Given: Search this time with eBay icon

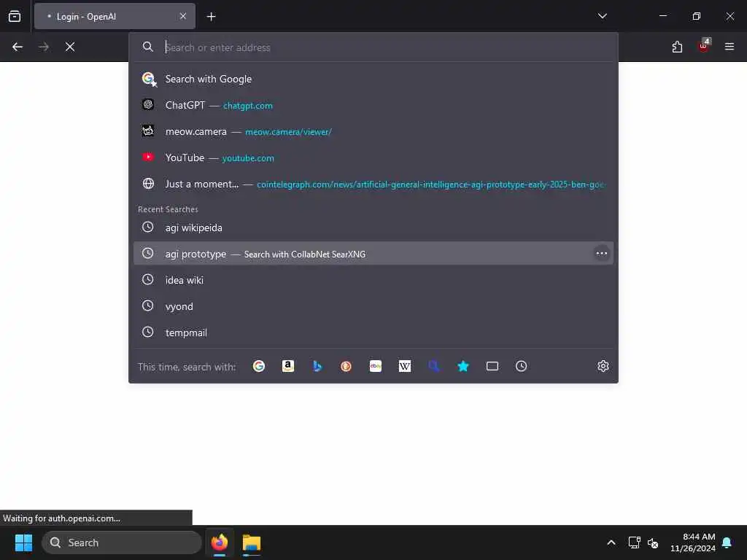Looking at the screenshot, I should [376, 366].
